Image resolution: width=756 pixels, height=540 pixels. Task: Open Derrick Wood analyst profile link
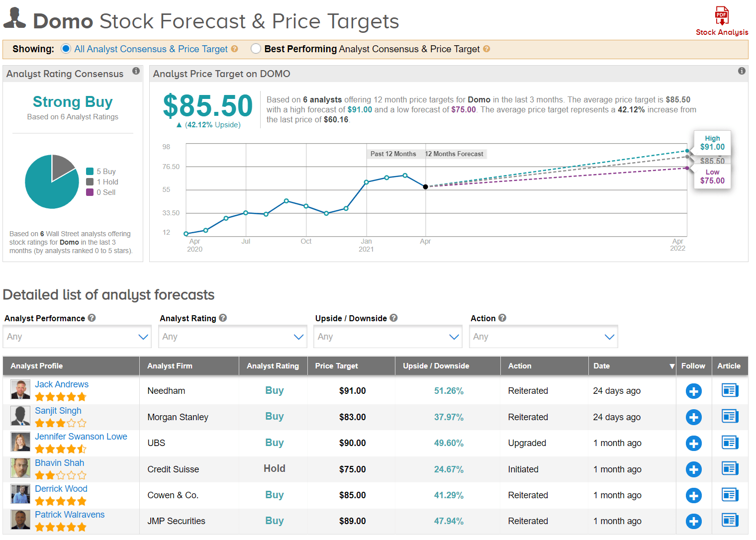(61, 489)
